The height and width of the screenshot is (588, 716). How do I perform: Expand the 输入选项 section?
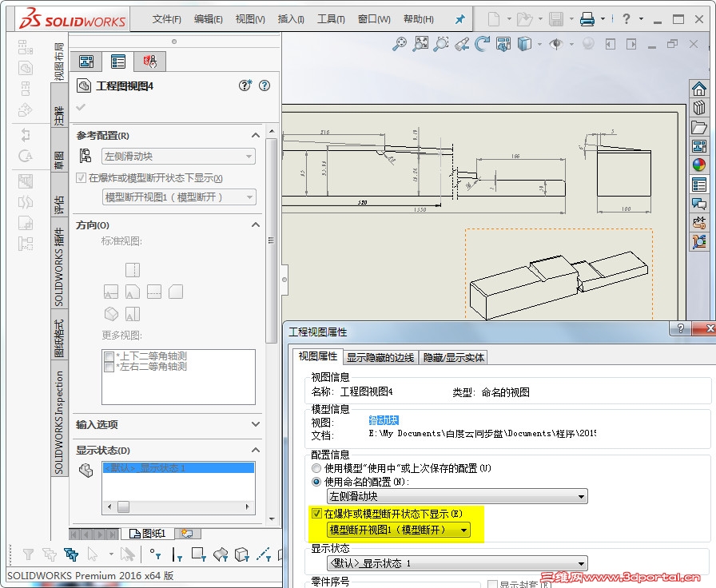[256, 424]
